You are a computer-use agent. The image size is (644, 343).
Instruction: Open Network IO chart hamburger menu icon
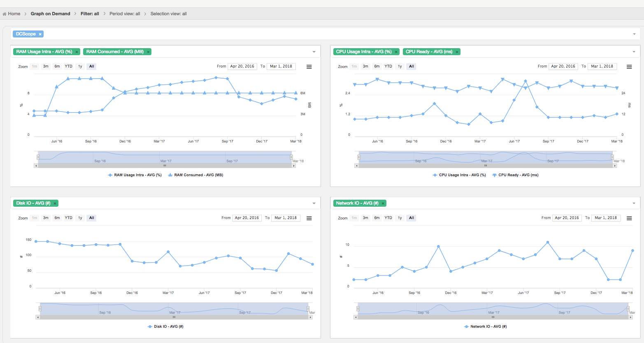629,218
